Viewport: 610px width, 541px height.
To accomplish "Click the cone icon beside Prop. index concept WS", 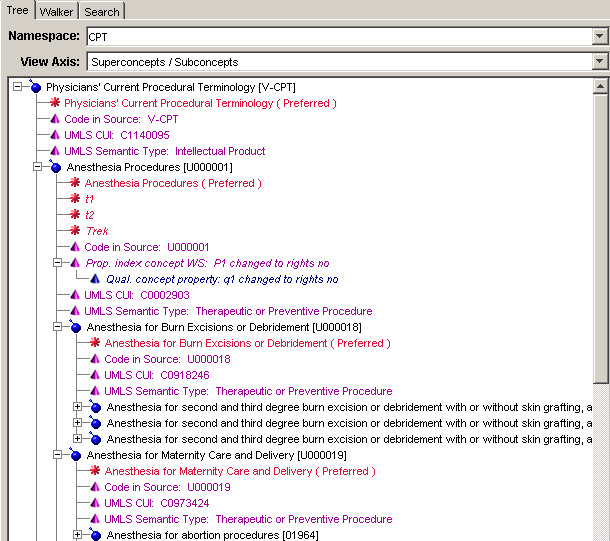I will coord(75,263).
